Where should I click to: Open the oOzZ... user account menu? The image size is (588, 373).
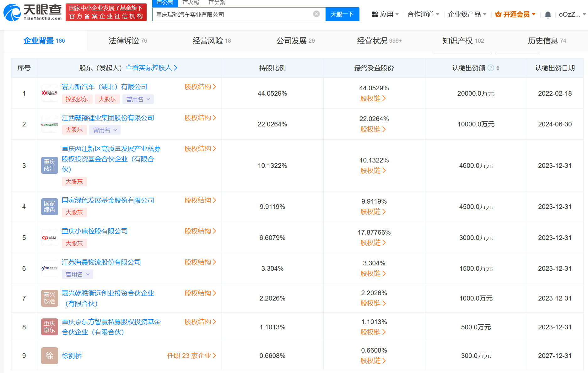tap(572, 14)
